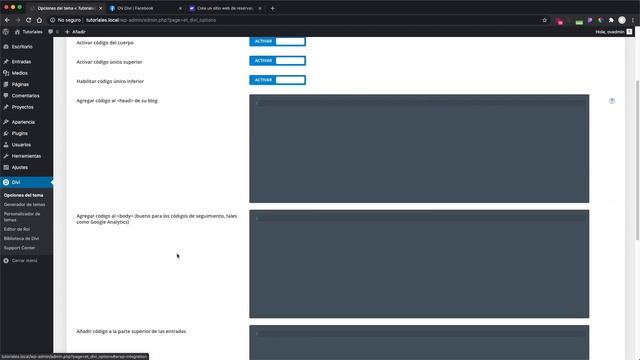Open the Escritorio dashboard icon in sidebar
The width and height of the screenshot is (640, 360).
point(6,47)
